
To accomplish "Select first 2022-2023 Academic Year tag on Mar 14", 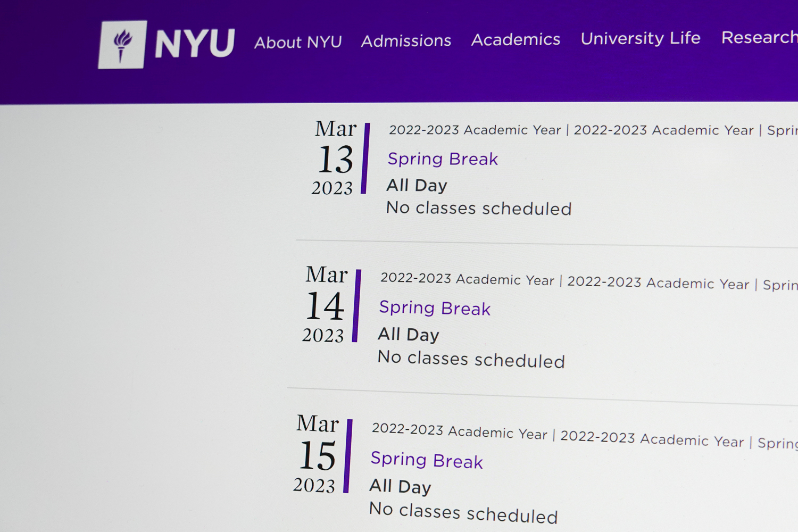I will tap(467, 279).
